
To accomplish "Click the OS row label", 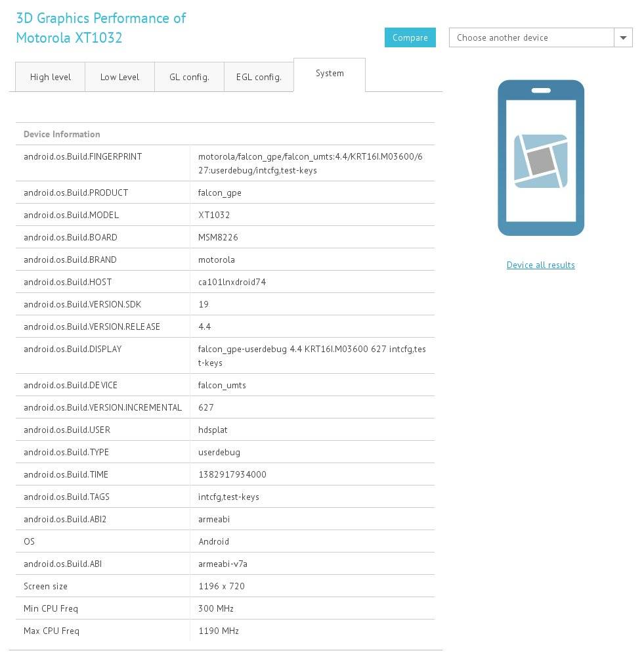I will tap(30, 542).
